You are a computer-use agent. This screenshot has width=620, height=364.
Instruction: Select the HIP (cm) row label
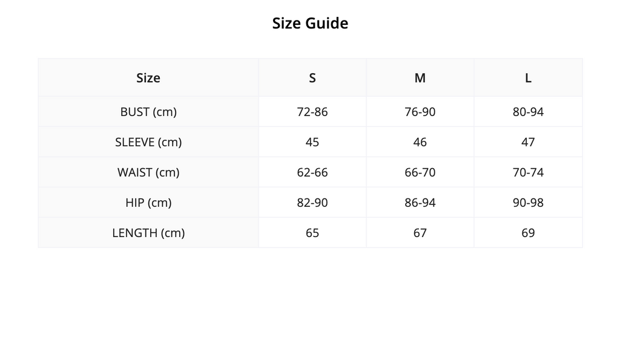pos(148,203)
